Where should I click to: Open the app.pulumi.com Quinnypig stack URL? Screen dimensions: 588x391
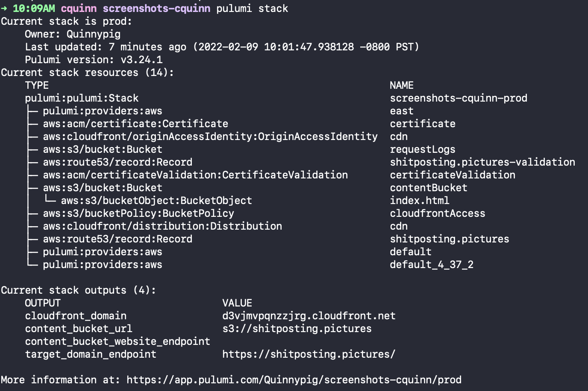point(294,380)
